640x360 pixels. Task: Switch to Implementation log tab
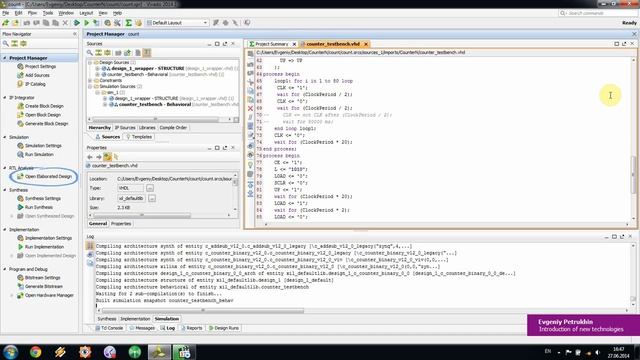click(135, 319)
